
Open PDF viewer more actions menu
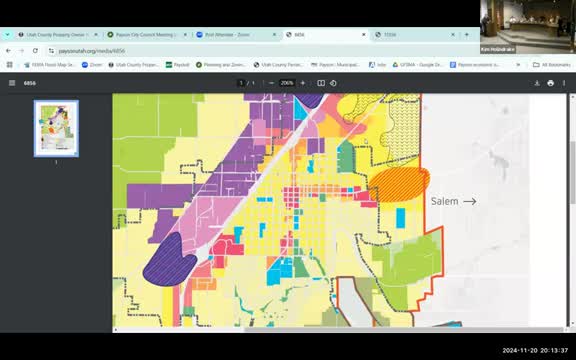click(564, 83)
